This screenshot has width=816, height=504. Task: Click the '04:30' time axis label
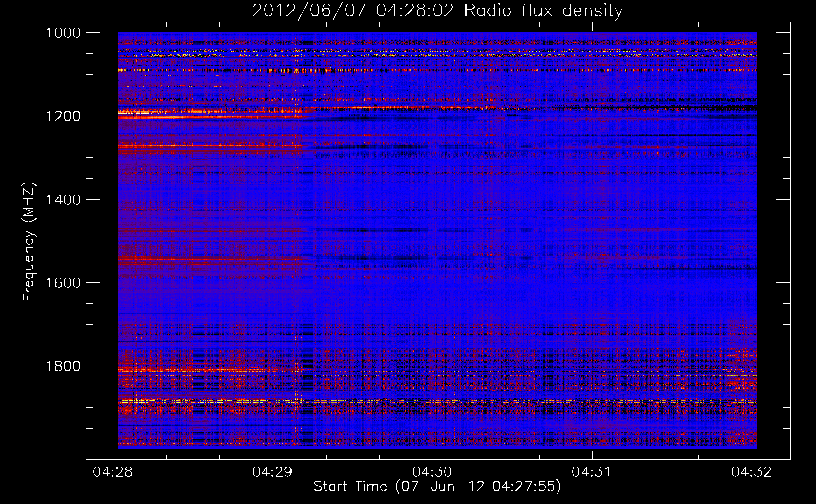click(x=432, y=472)
